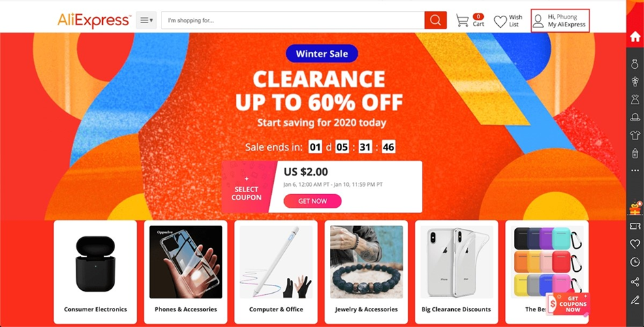Click the GET NOW coupon button
The image size is (644, 327).
[x=313, y=201]
